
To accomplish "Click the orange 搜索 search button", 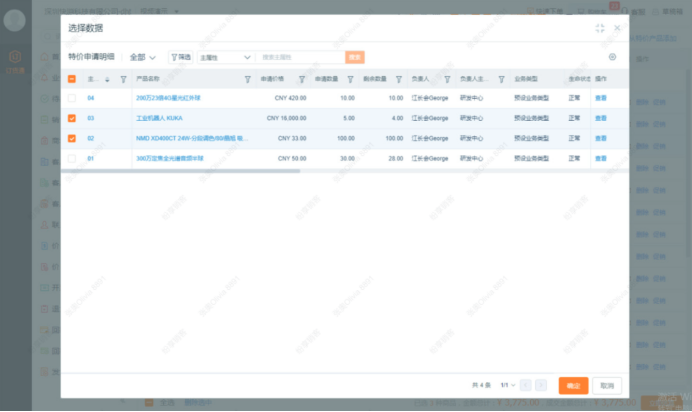I will tap(355, 58).
